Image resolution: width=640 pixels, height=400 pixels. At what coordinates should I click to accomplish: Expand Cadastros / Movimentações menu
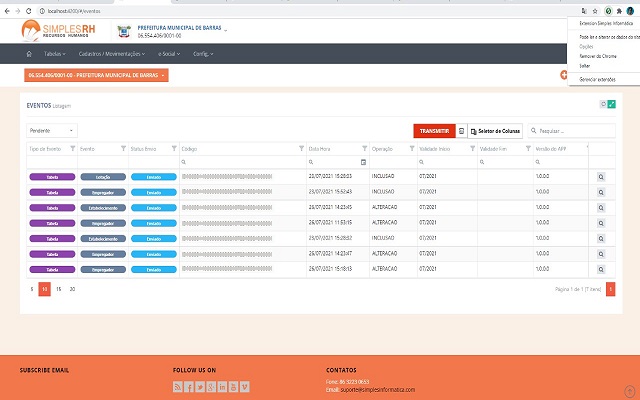[x=112, y=54]
